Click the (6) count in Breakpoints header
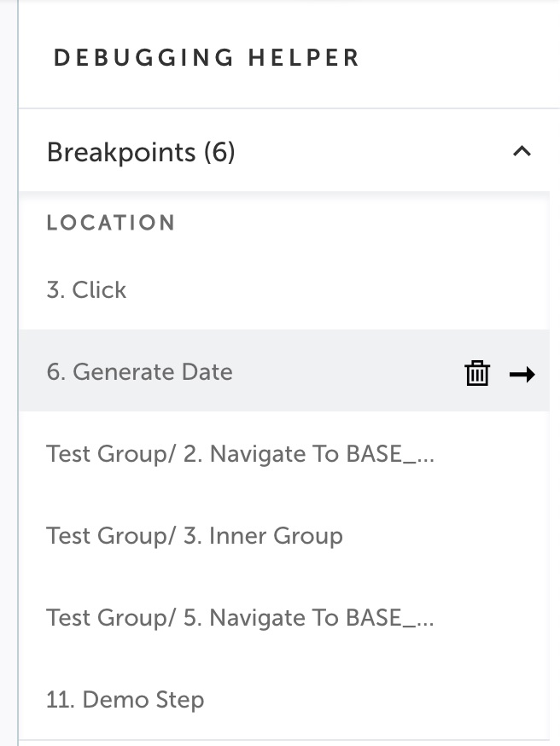The height and width of the screenshot is (746, 560). (219, 152)
